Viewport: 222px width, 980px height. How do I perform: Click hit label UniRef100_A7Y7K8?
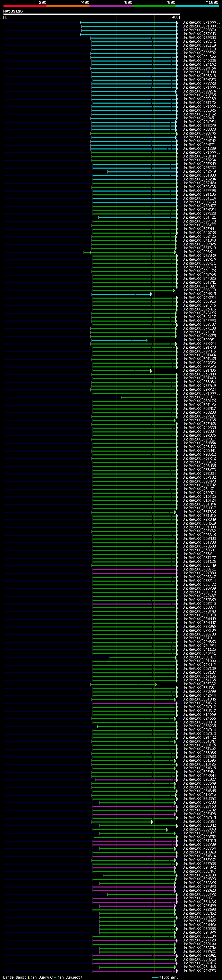click(x=199, y=84)
